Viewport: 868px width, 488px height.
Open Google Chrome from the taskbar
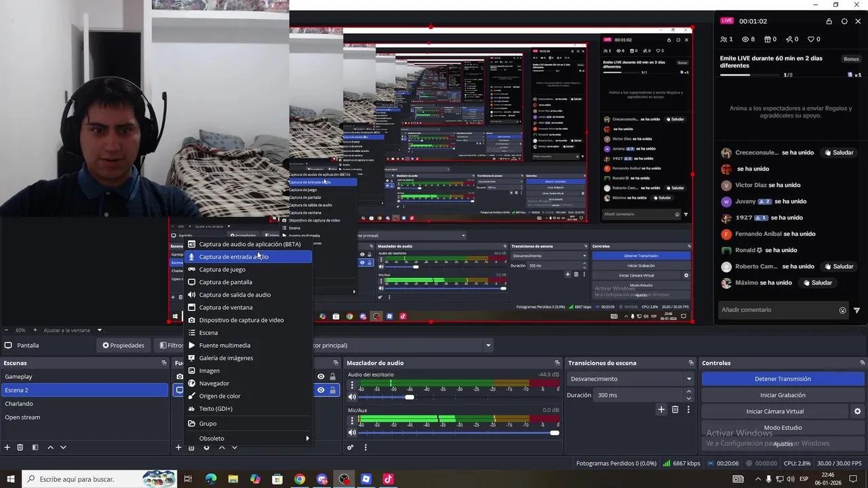point(300,479)
